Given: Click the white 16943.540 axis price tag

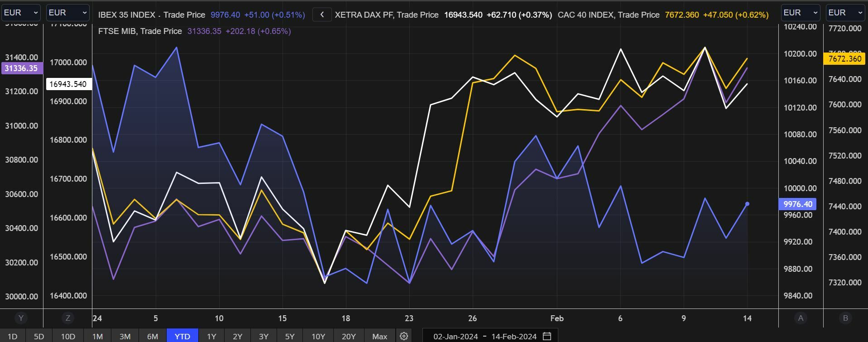Looking at the screenshot, I should click(68, 84).
